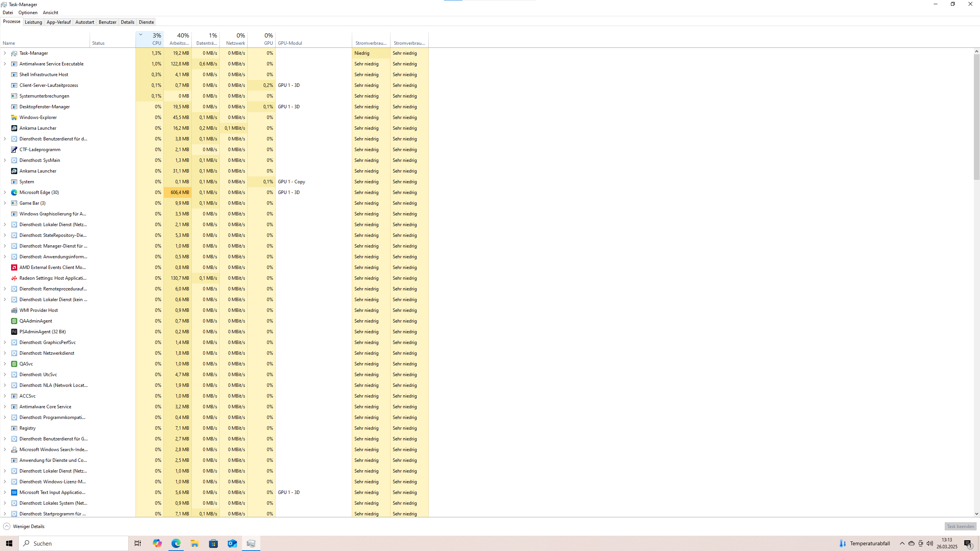Click the AMD External Events Client icon
The height and width of the screenshot is (551, 980).
14,267
